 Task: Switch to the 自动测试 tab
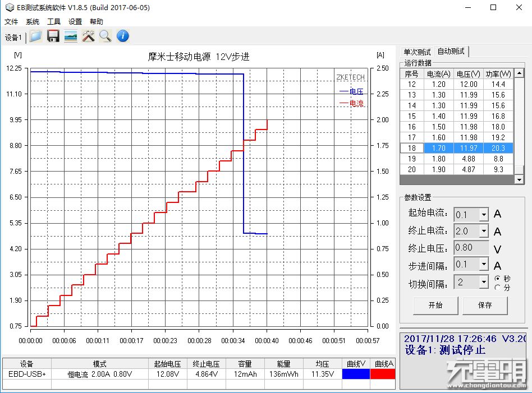pos(451,51)
